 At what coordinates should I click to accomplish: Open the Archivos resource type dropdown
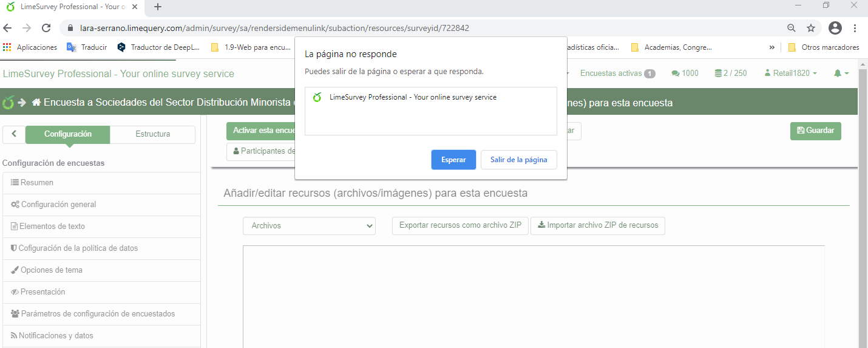[309, 226]
